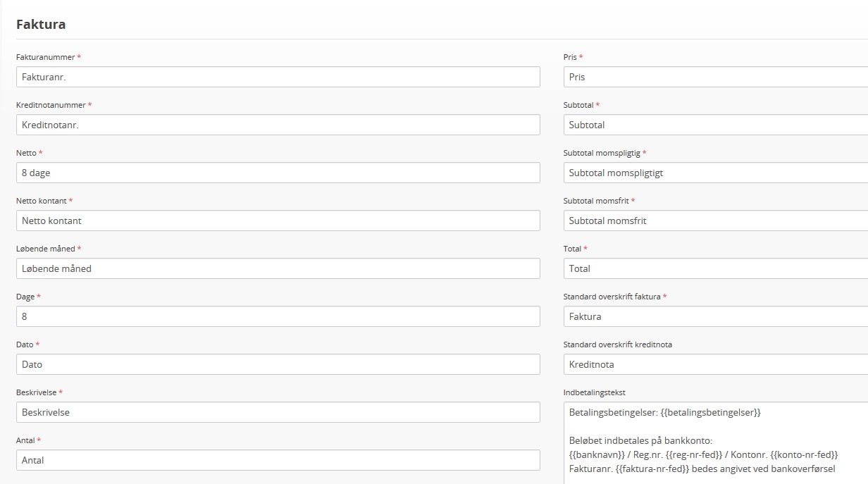Viewport: 868px width, 484px height.
Task: Focus the Standard overskrift faktura field
Action: tap(716, 316)
